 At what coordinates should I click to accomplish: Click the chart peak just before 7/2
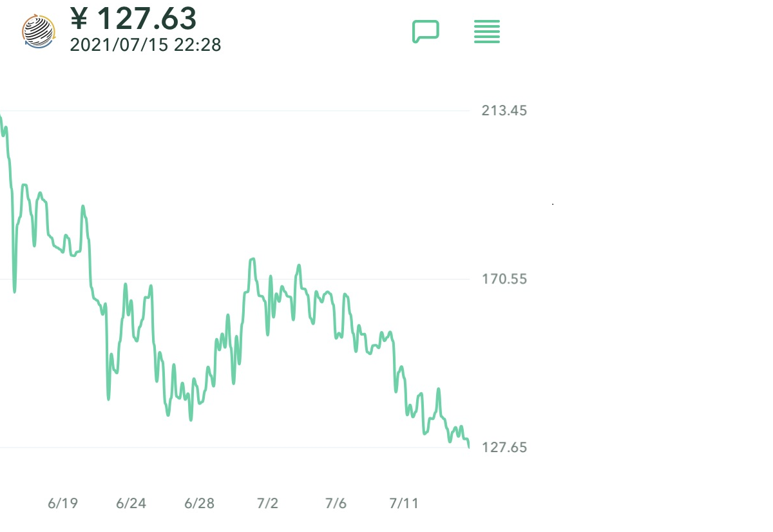[252, 260]
